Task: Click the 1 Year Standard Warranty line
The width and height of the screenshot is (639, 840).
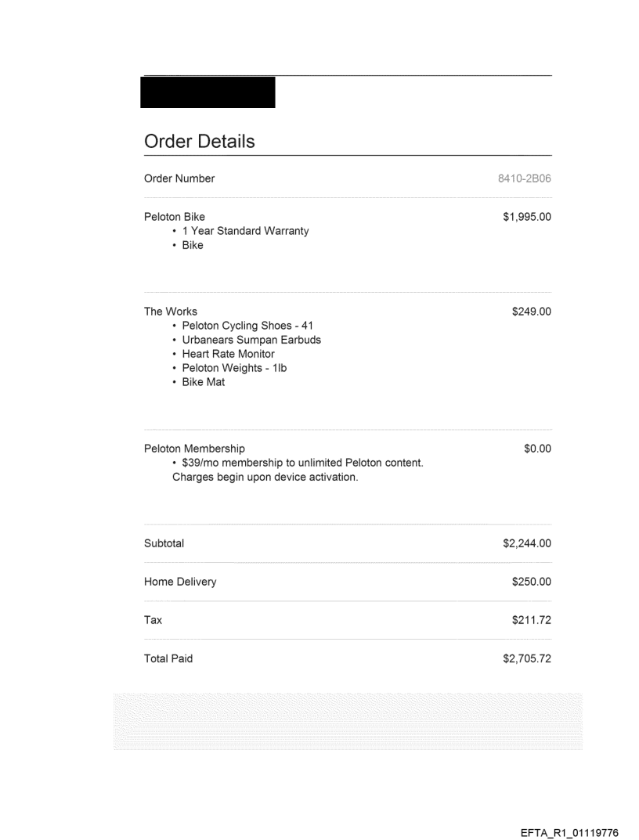Action: click(245, 231)
